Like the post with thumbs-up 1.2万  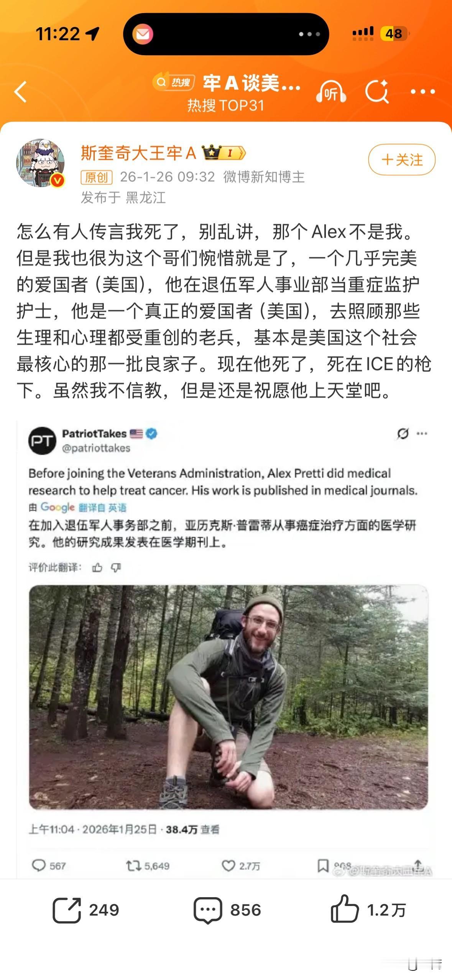coord(368,909)
